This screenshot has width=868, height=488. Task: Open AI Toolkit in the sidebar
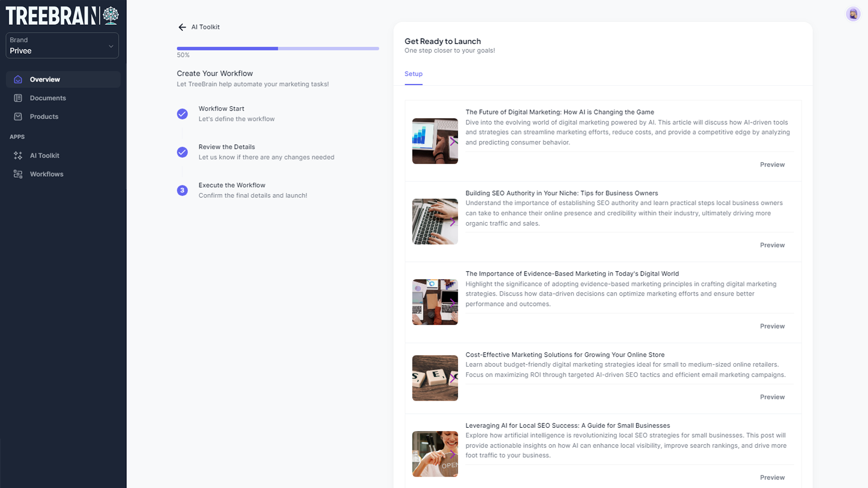click(x=63, y=156)
